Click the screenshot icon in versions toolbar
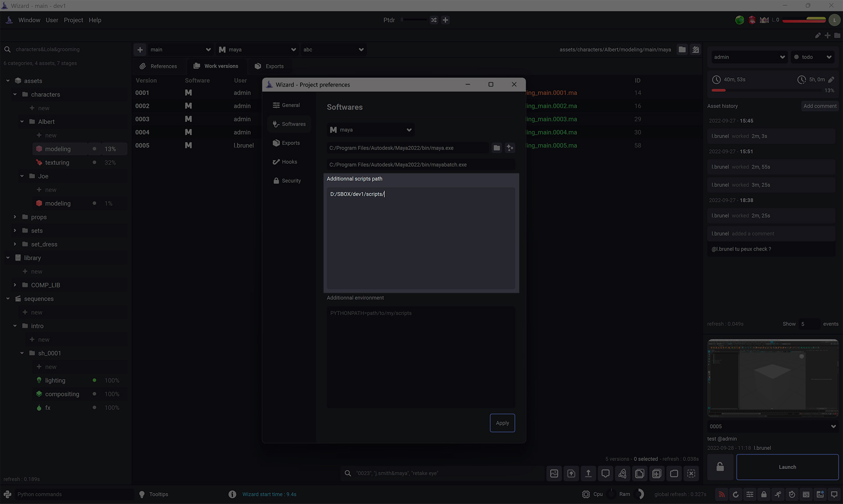Screen dimensions: 843x504 click(554, 473)
